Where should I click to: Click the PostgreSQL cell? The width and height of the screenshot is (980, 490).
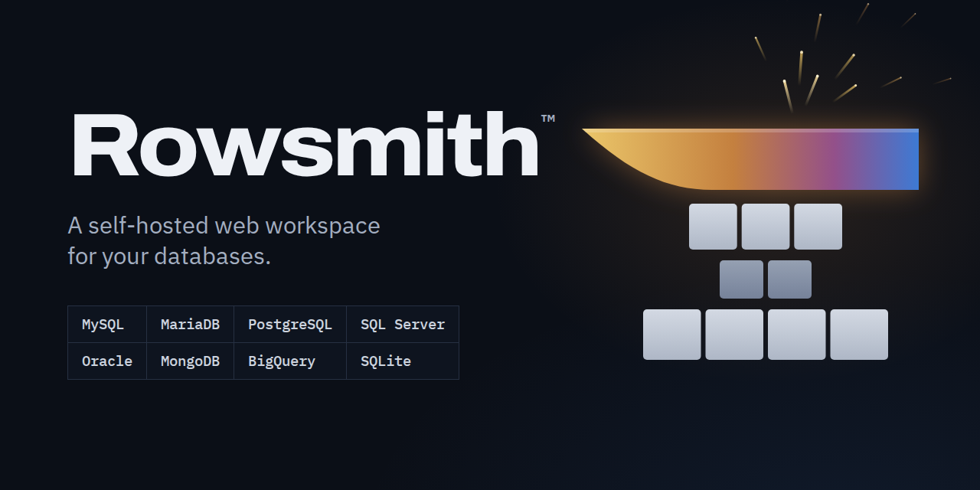tap(290, 325)
